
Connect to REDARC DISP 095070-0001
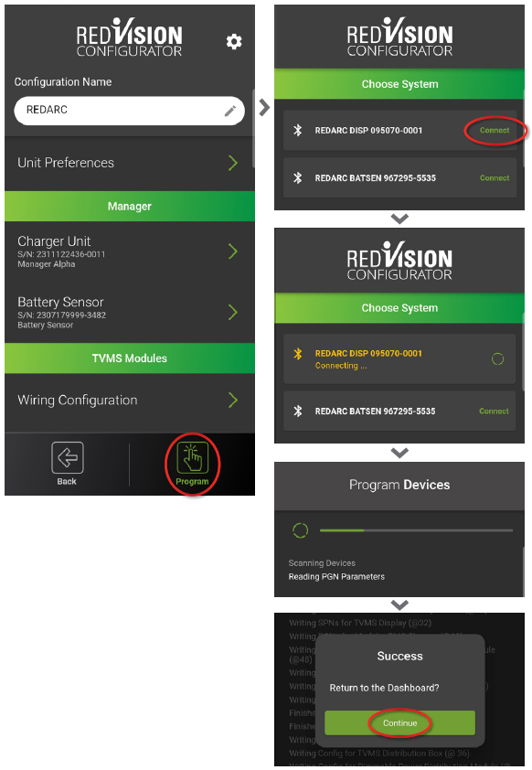495,130
